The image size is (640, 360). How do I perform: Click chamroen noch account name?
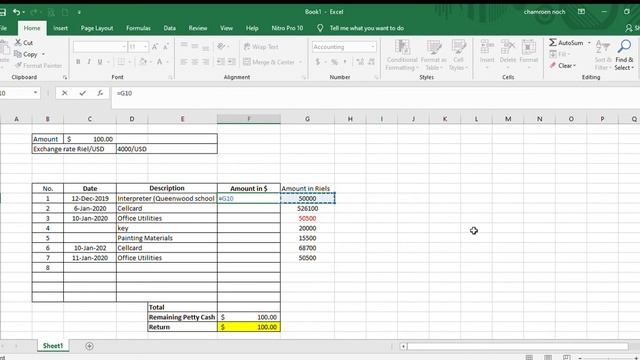[x=544, y=12]
